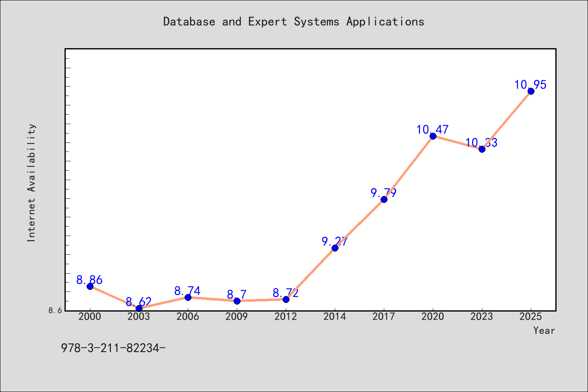This screenshot has width=588, height=392.
Task: Click the chart title "Database and Expert Systems Applications"
Action: 294,22
